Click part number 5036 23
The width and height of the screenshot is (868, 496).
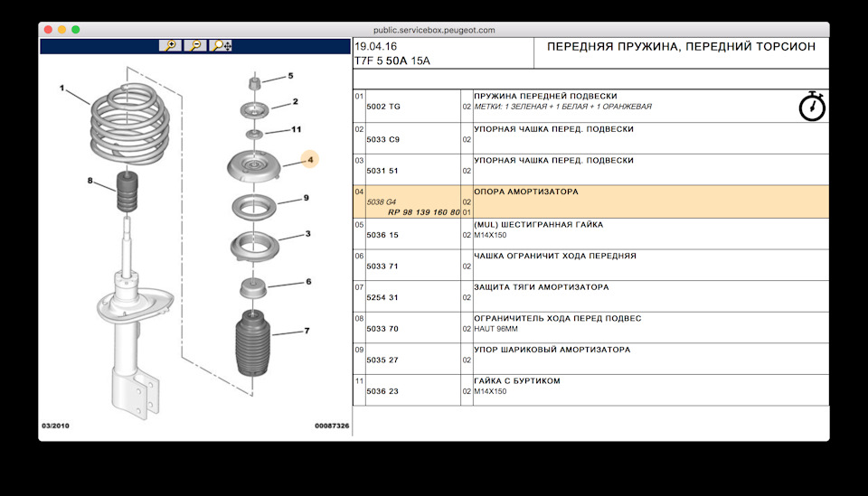coord(382,391)
